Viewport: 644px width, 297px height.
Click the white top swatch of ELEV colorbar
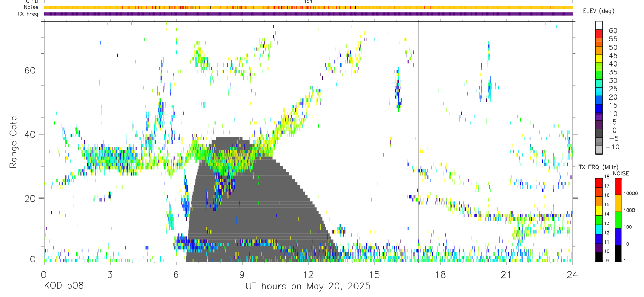tap(599, 25)
